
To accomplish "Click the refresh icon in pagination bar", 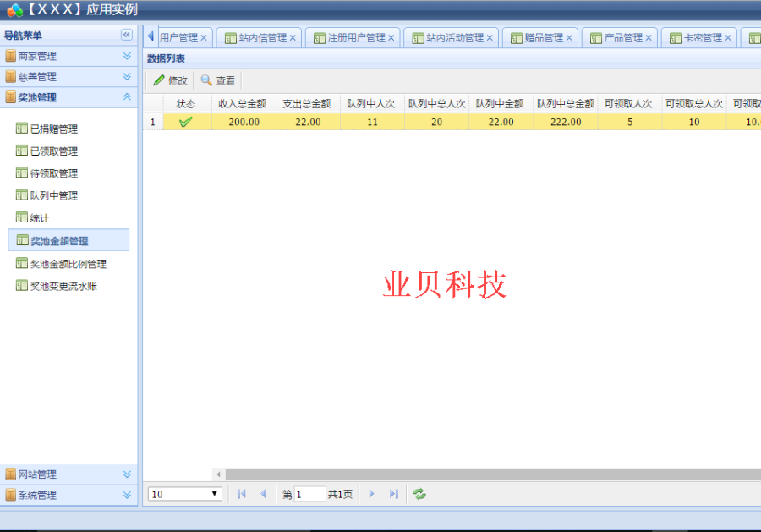I will click(419, 494).
